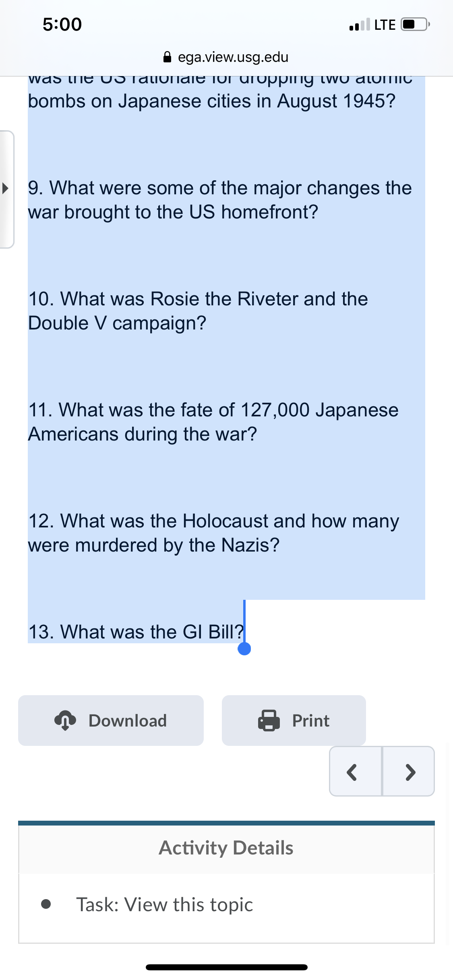The height and width of the screenshot is (980, 453).
Task: Tap the cellular signal bars icon
Action: click(x=360, y=25)
